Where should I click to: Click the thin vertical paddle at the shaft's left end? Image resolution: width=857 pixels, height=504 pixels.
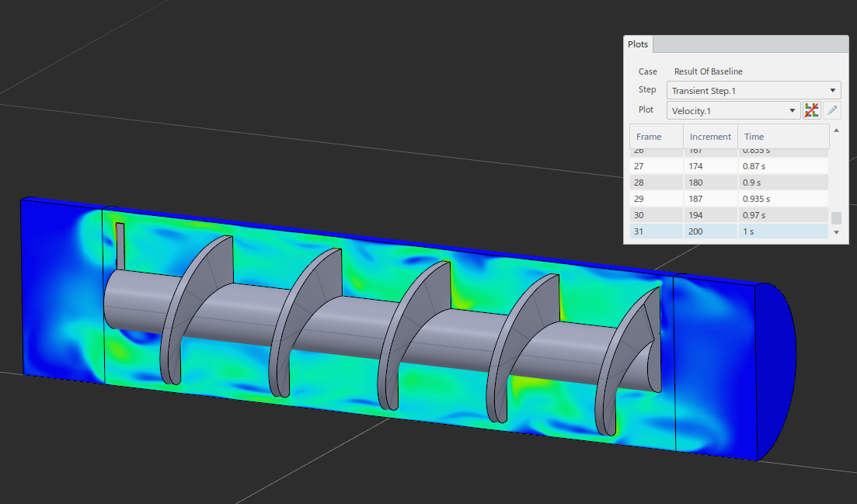120,245
